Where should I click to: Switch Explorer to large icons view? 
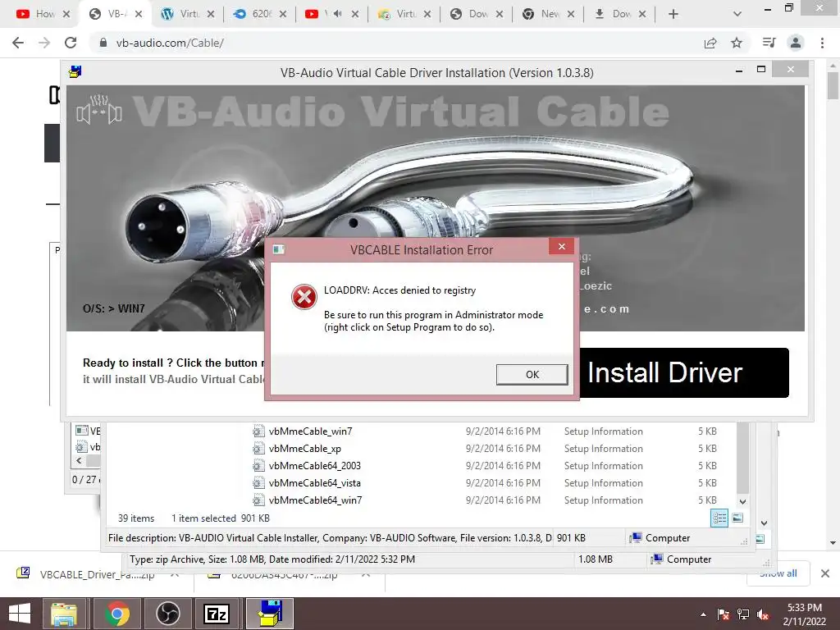[x=737, y=518]
